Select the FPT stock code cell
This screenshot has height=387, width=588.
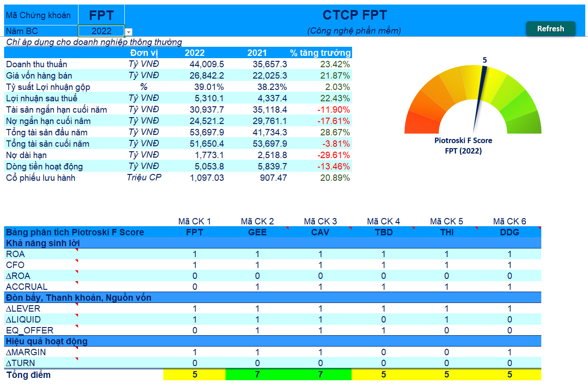pos(101,15)
